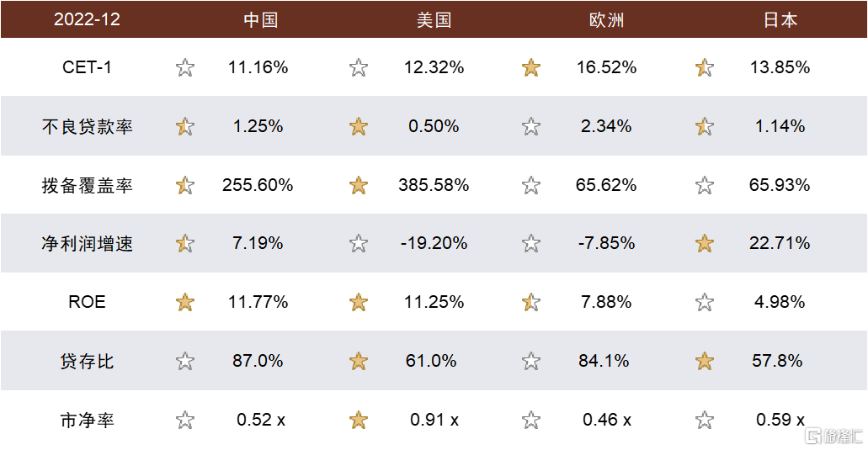Click the 欧洲 column header

607,20
